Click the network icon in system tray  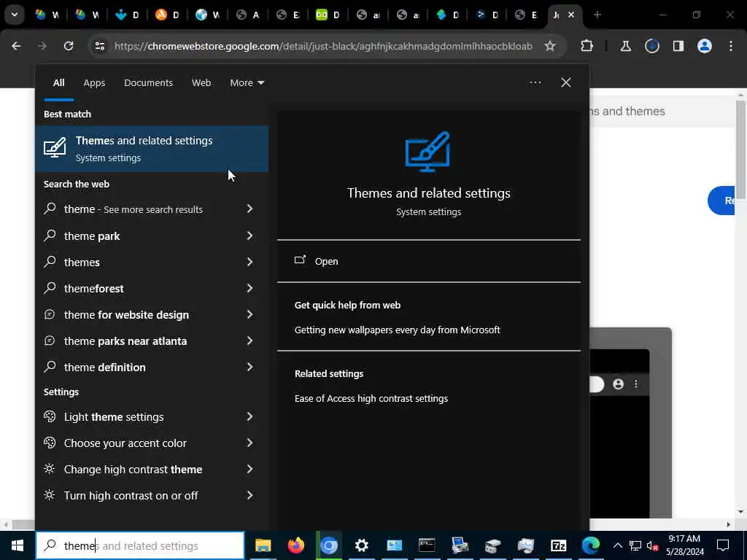point(635,545)
